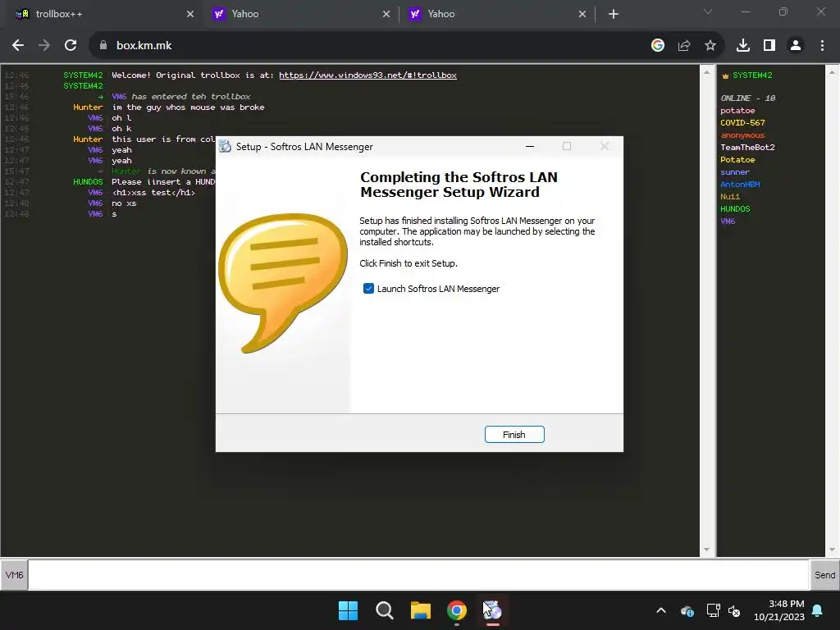Select user HUNDOS in online list

[735, 209]
